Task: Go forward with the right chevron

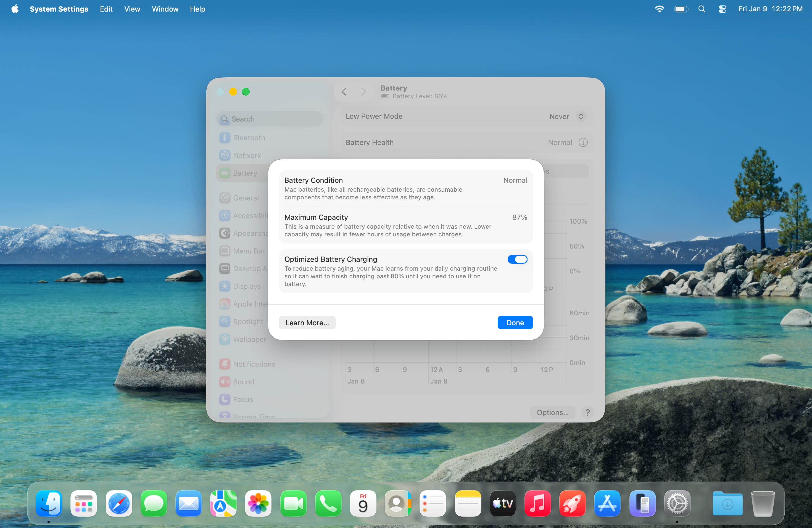Action: tap(363, 92)
